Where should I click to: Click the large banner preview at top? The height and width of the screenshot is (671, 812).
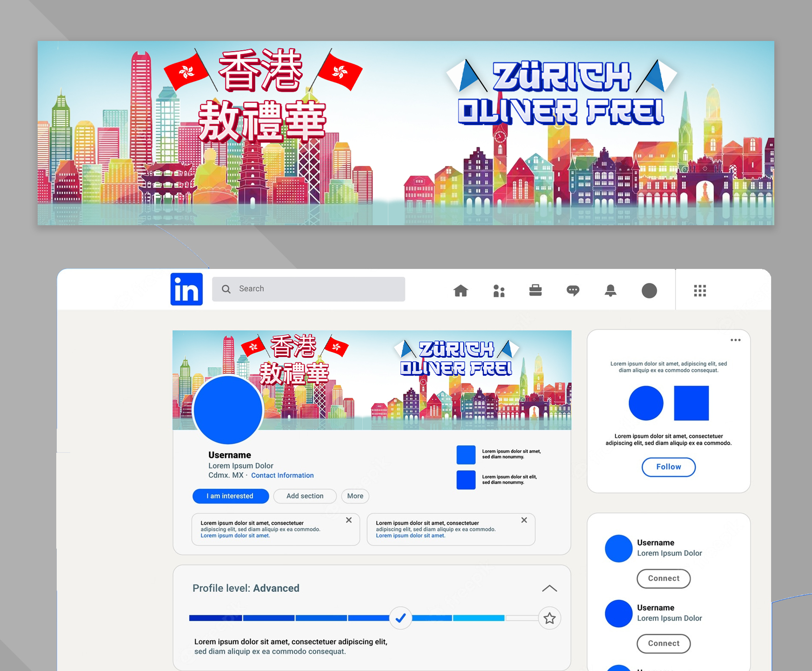[x=406, y=133]
